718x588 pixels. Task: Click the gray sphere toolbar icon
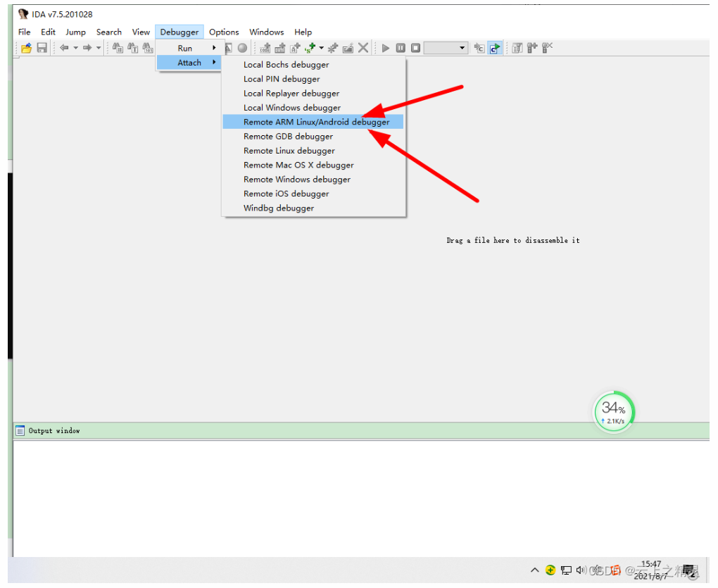point(242,48)
